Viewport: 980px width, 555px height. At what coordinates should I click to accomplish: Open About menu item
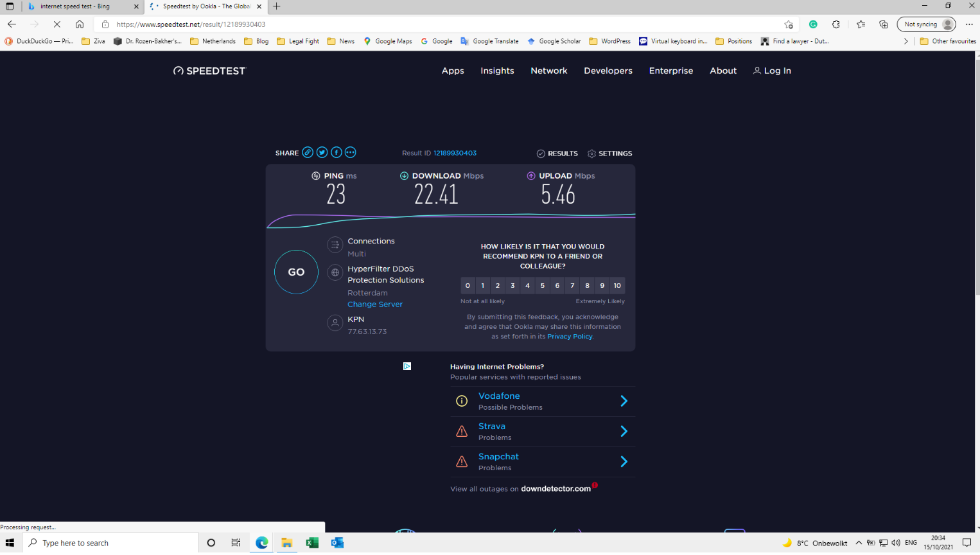723,71
